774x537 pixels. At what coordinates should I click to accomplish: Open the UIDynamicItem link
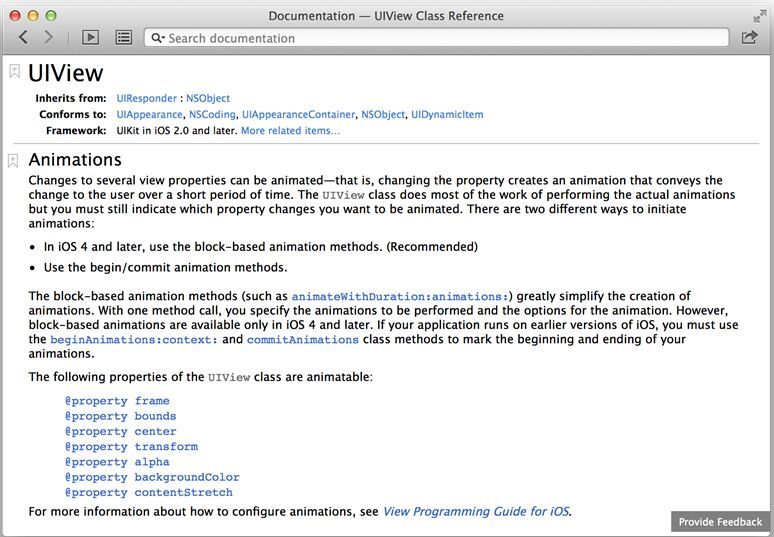[447, 115]
